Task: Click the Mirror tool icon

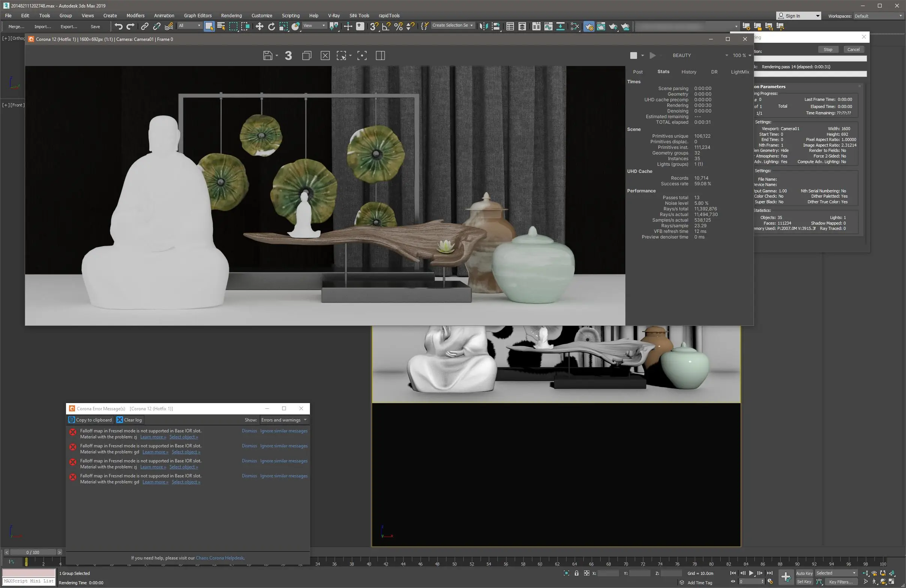Action: click(484, 26)
